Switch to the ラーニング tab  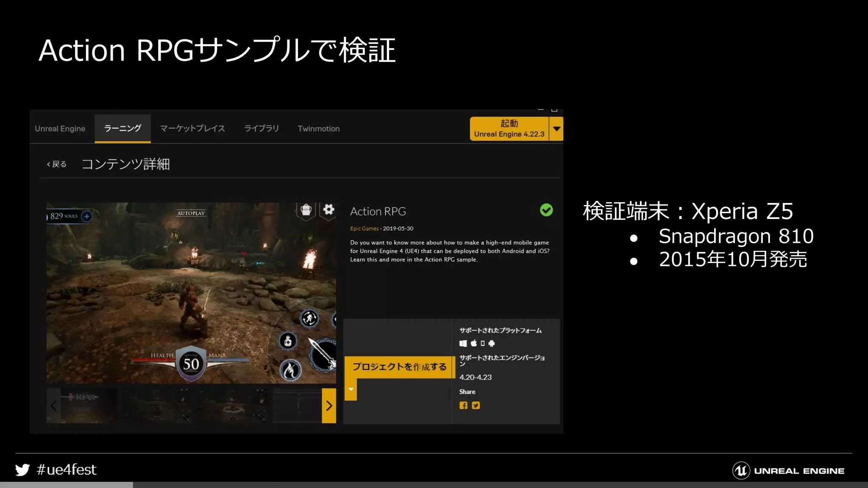coord(122,128)
